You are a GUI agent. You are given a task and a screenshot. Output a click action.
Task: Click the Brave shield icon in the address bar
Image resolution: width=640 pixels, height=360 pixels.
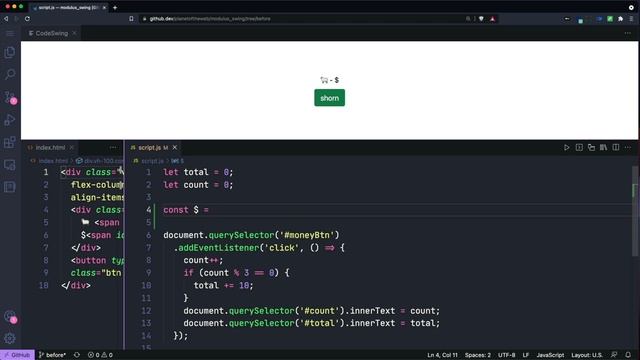click(481, 19)
